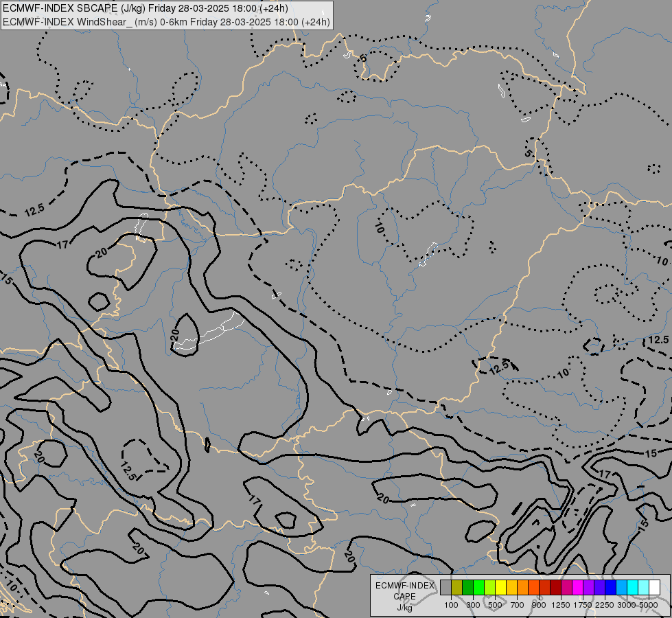The image size is (672, 618).
Task: Click the 'J/kg' unit label in legend
Action: click(404, 608)
